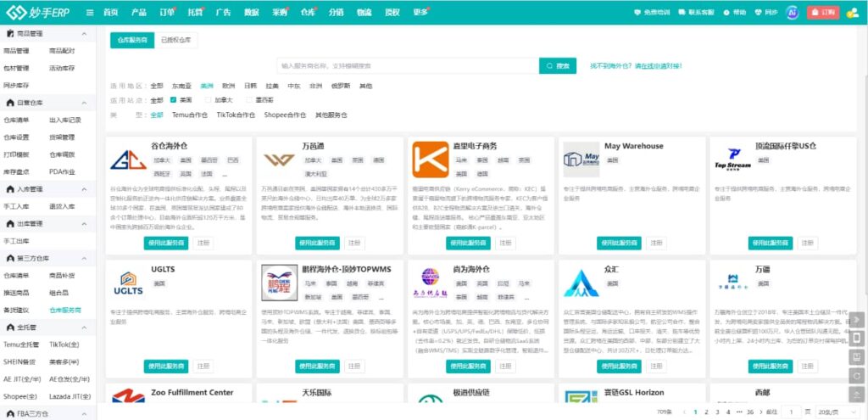Collapse the 入库管理 sidebar section
This screenshot has width=868, height=420.
pyautogui.click(x=84, y=189)
